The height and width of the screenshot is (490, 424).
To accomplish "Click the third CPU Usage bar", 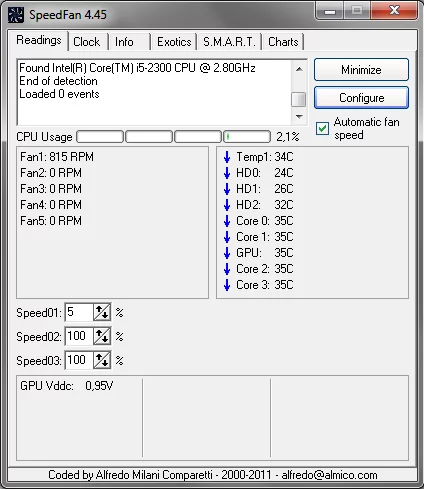I will click(198, 137).
